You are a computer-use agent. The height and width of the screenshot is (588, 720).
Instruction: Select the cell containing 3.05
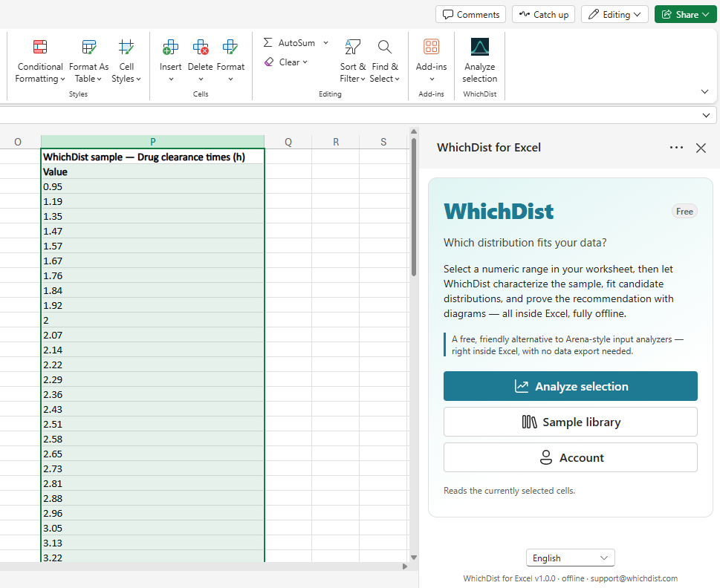(152, 528)
